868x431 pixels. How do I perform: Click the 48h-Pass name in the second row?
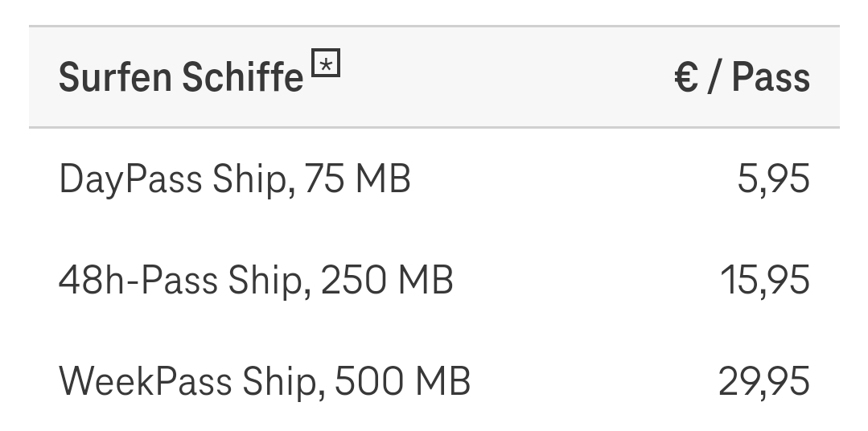(138, 280)
